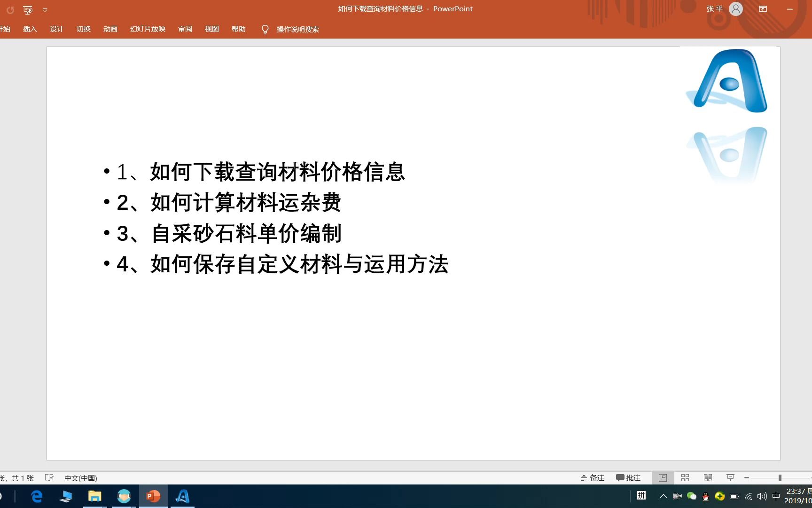Click the spell check status icon

pos(49,477)
